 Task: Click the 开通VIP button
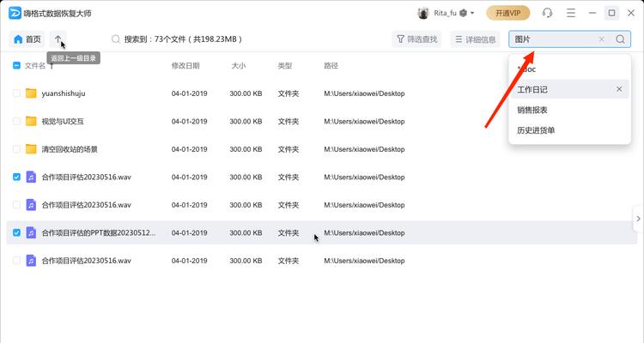(508, 13)
